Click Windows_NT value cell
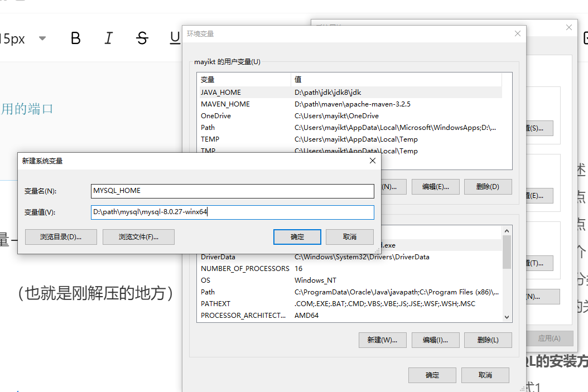The image size is (588, 392). (315, 280)
